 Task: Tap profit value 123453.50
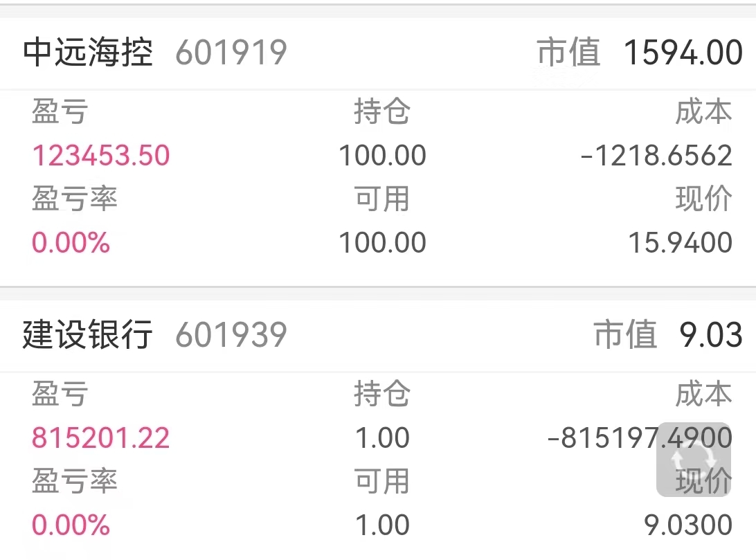pyautogui.click(x=101, y=156)
